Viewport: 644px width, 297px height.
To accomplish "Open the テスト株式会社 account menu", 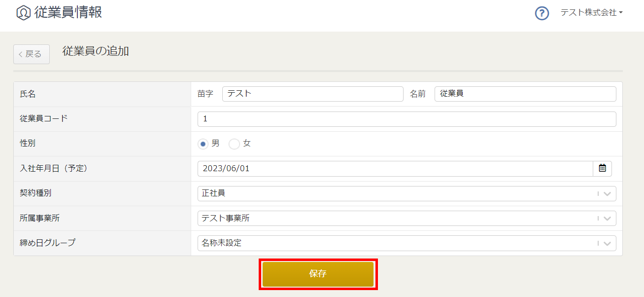I will [x=592, y=13].
